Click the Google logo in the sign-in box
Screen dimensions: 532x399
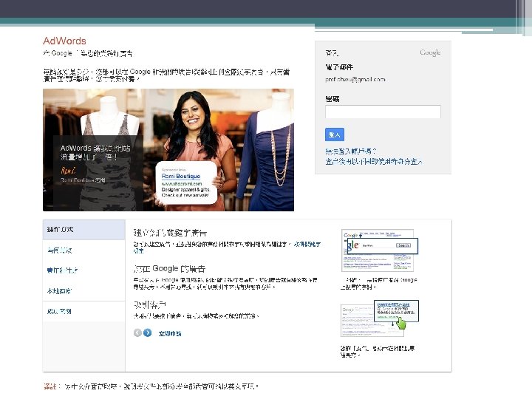(x=430, y=52)
